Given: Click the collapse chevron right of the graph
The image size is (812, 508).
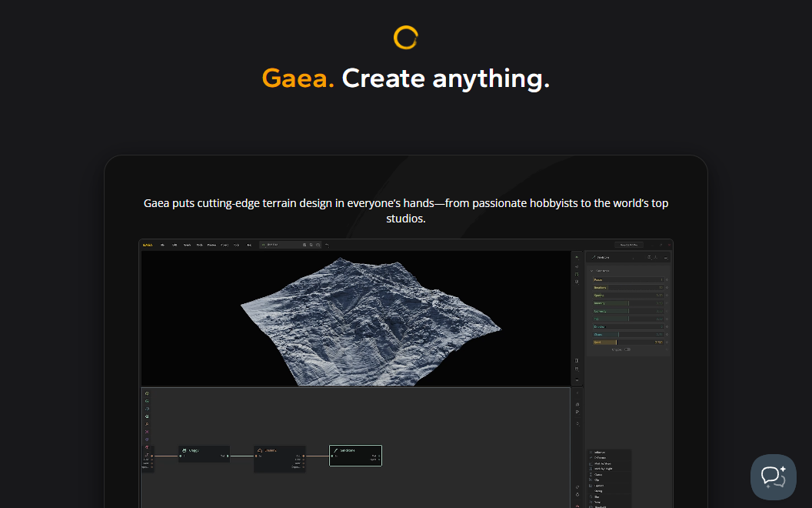Looking at the screenshot, I should pyautogui.click(x=577, y=393).
